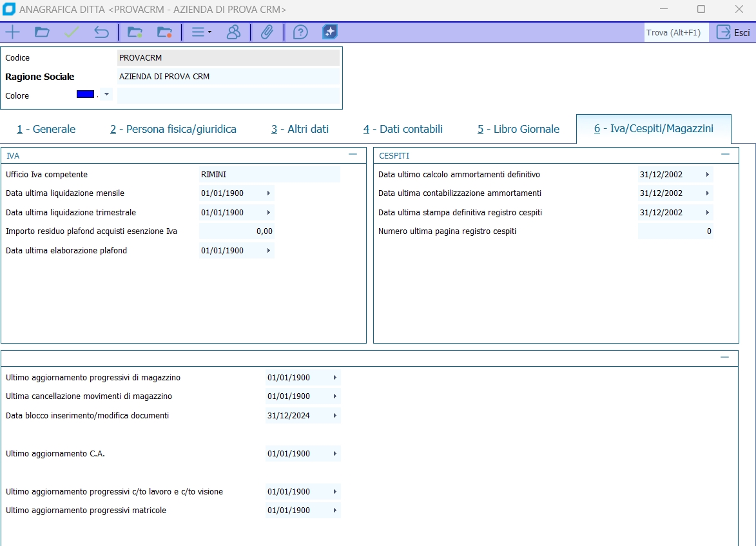
Task: Click the Esci button
Action: coord(733,32)
